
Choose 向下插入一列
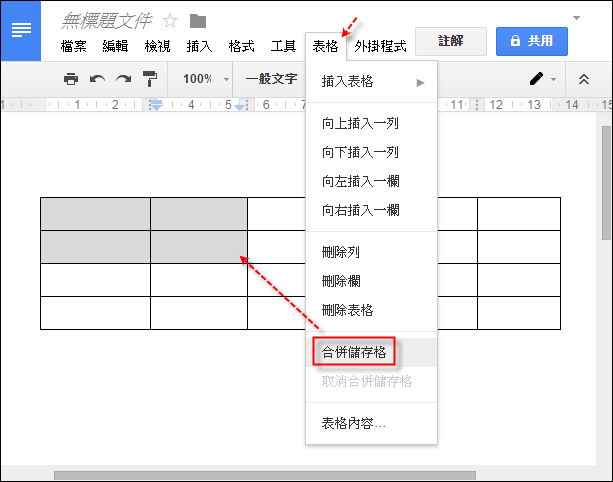click(x=371, y=152)
